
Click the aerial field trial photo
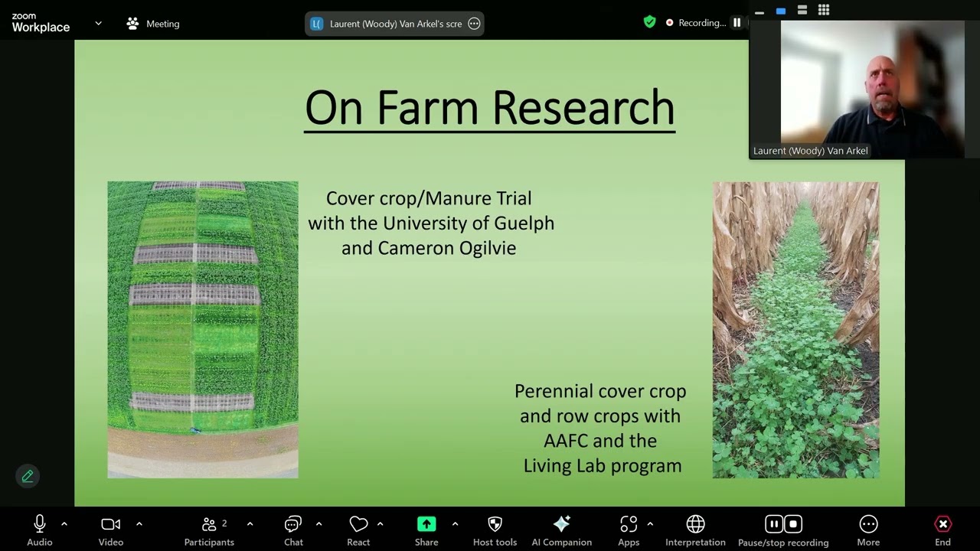click(x=203, y=330)
